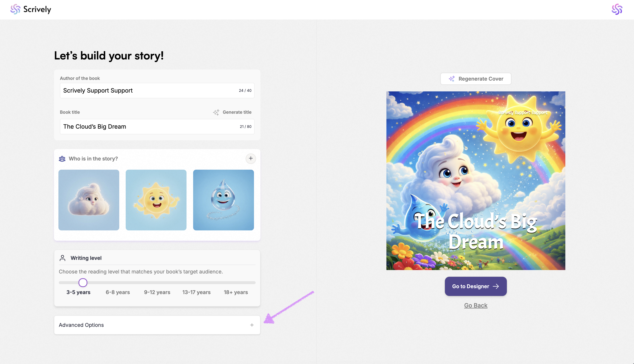Select the 13-17 years reading level

coord(196,292)
